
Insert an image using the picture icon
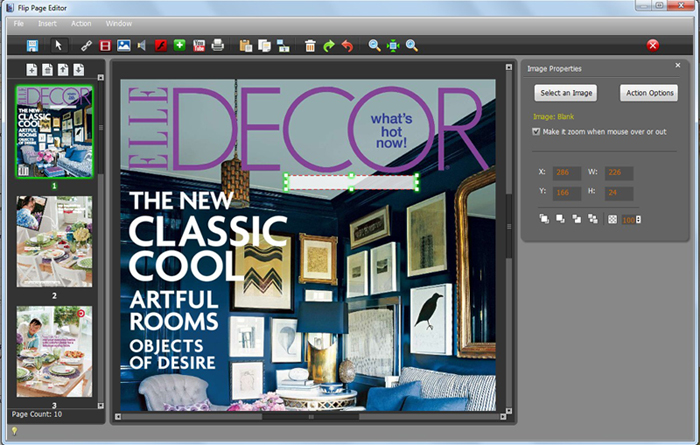click(x=124, y=46)
